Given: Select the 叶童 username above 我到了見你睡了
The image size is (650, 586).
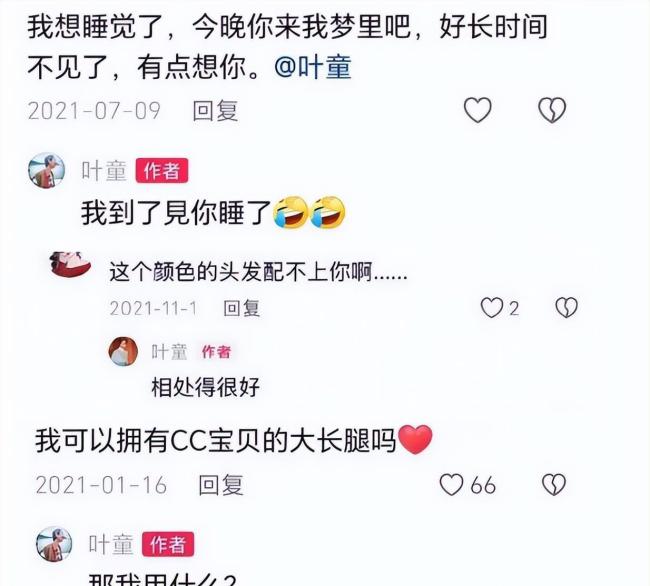Looking at the screenshot, I should 104,170.
